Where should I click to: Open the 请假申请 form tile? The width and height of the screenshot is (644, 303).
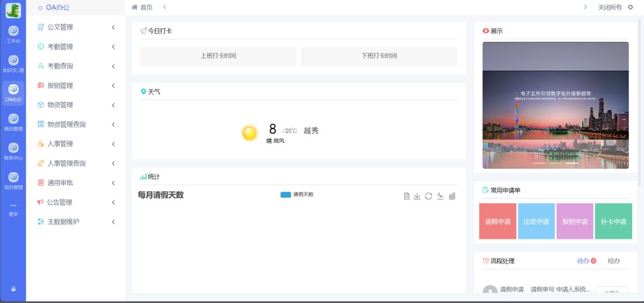click(x=497, y=221)
